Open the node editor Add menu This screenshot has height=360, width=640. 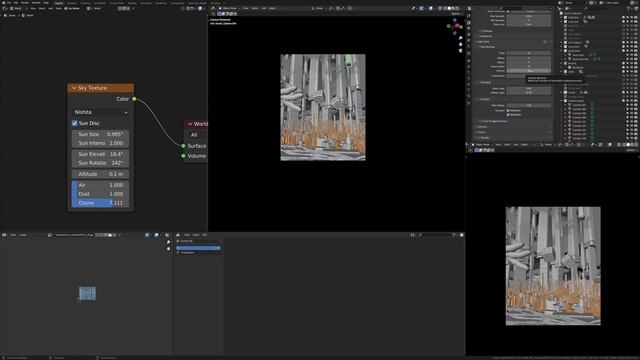click(x=51, y=9)
